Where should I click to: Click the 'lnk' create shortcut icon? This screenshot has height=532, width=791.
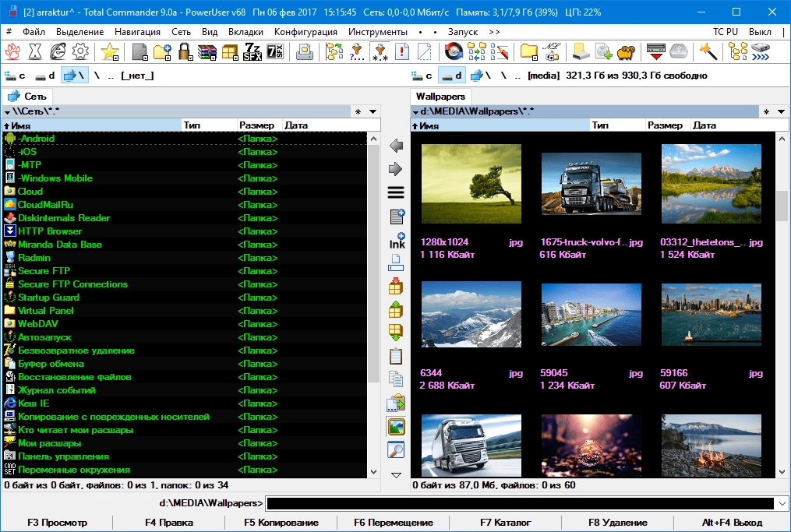(x=397, y=241)
